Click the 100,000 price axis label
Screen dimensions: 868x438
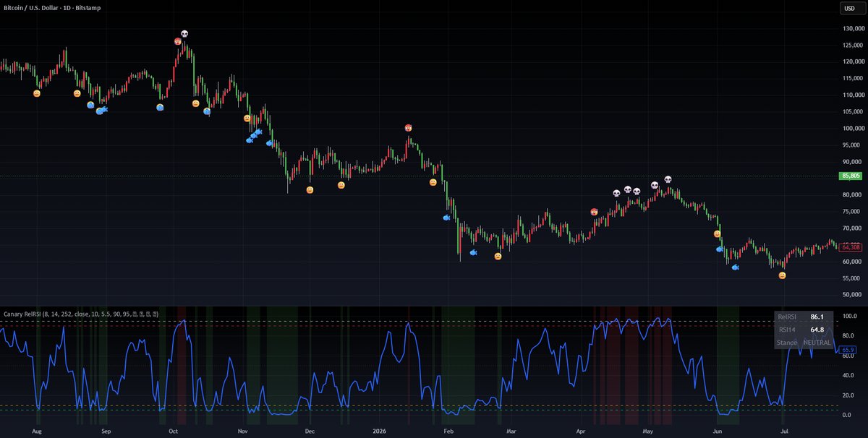[854, 129]
